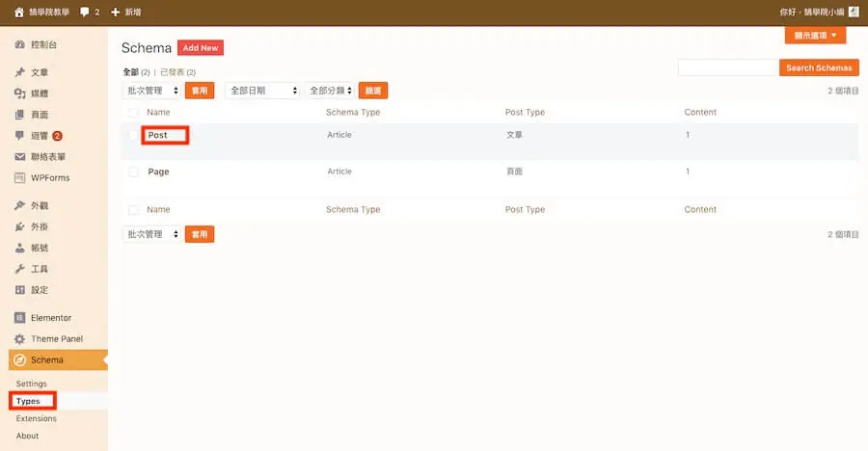Image resolution: width=868 pixels, height=451 pixels.
Task: Open the Post schema entry
Action: 157,135
